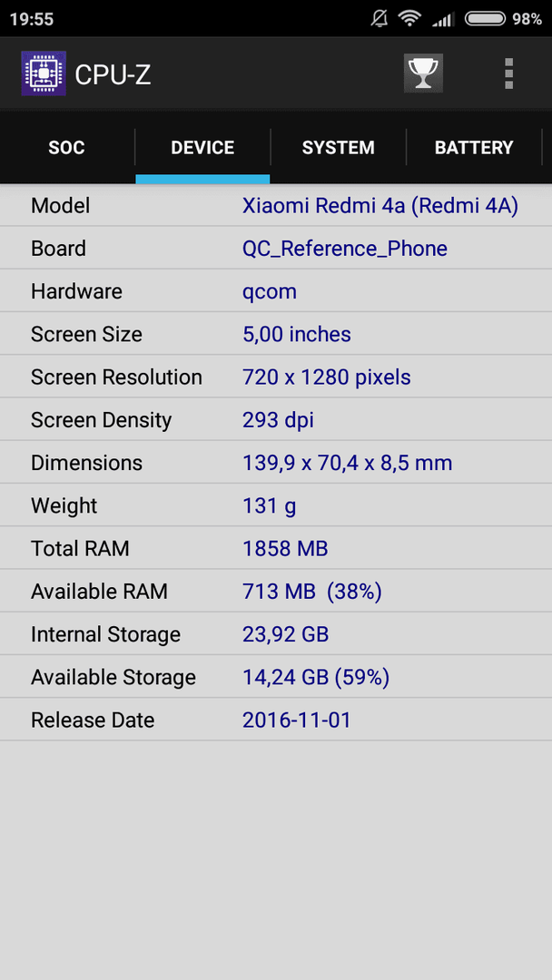This screenshot has width=552, height=980.
Task: Tap the CPU-Z app logo icon
Action: (44, 73)
